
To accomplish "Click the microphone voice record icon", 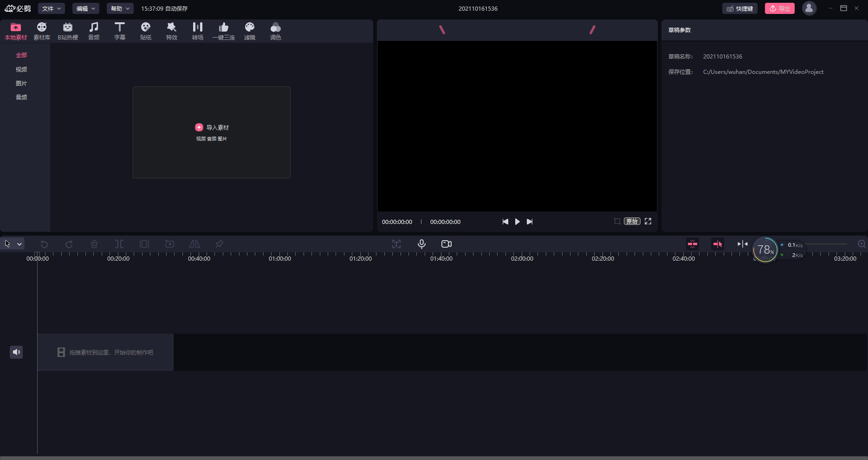I will [x=421, y=244].
